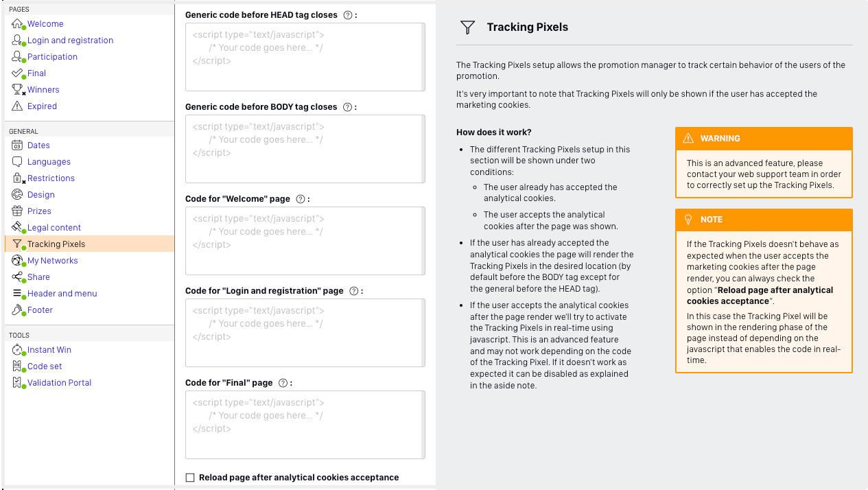This screenshot has width=868, height=490.
Task: Select the Restrictions menu entry
Action: (x=51, y=178)
